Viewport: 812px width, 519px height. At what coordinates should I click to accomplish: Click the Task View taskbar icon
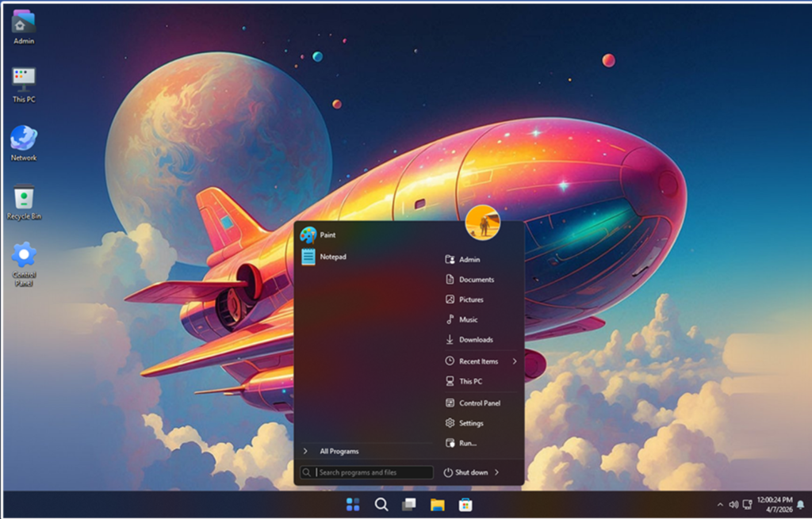point(409,505)
